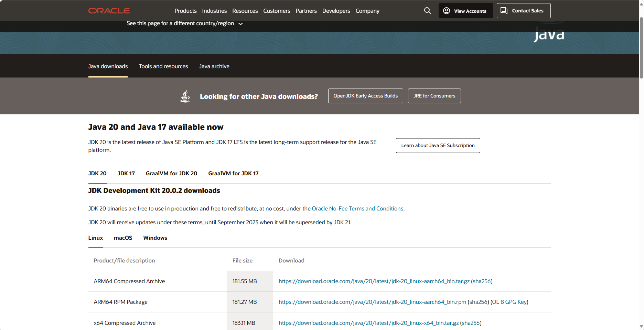Select the Windows tab
This screenshot has height=330, width=644.
[155, 238]
